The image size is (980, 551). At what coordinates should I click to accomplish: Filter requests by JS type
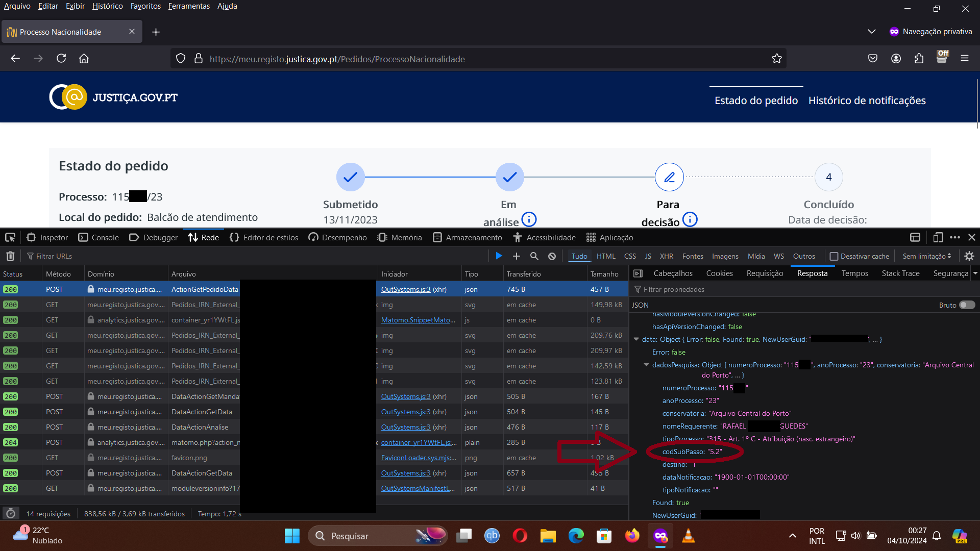648,257
